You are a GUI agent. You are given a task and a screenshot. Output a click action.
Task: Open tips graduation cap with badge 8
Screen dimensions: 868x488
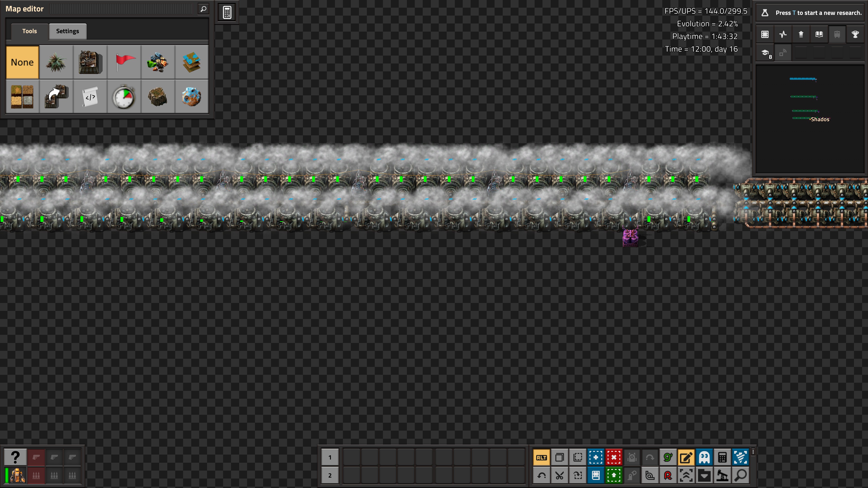tap(765, 53)
